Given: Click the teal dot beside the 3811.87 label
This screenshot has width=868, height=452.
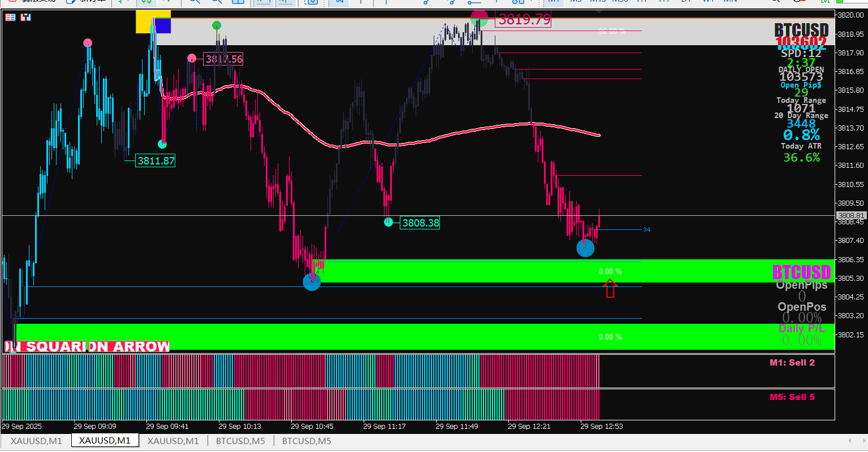Looking at the screenshot, I should (x=162, y=144).
